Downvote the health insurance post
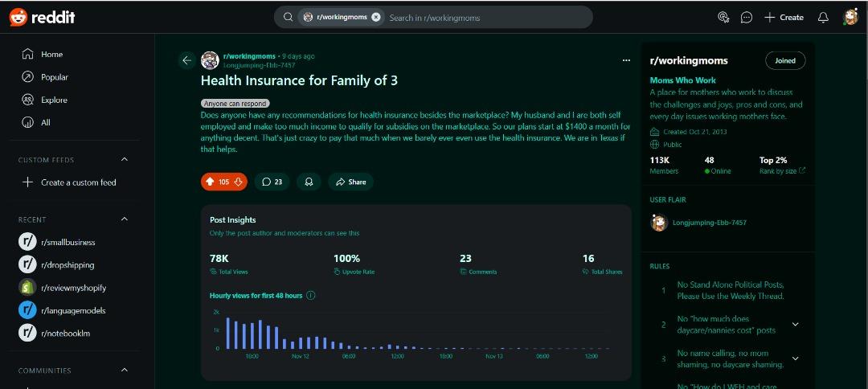 pos(238,182)
